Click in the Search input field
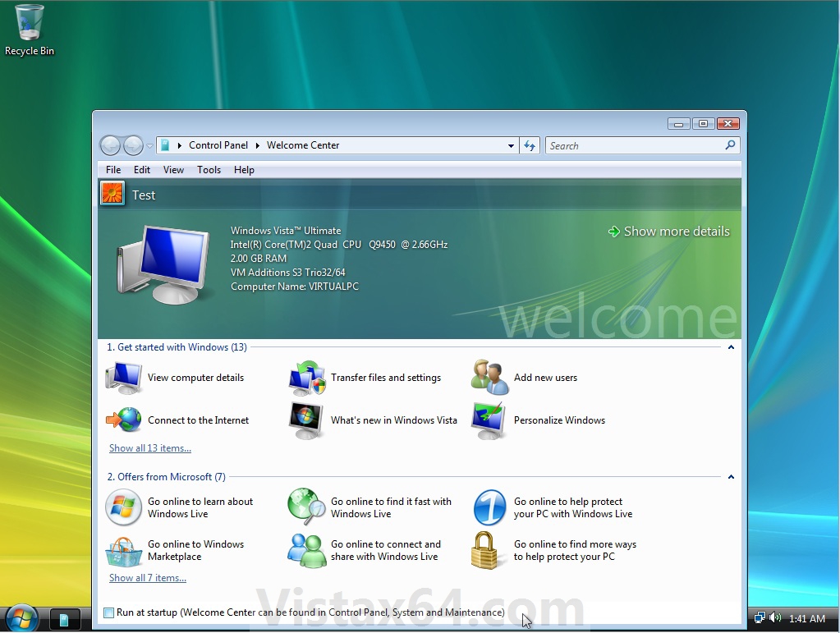 [x=635, y=145]
